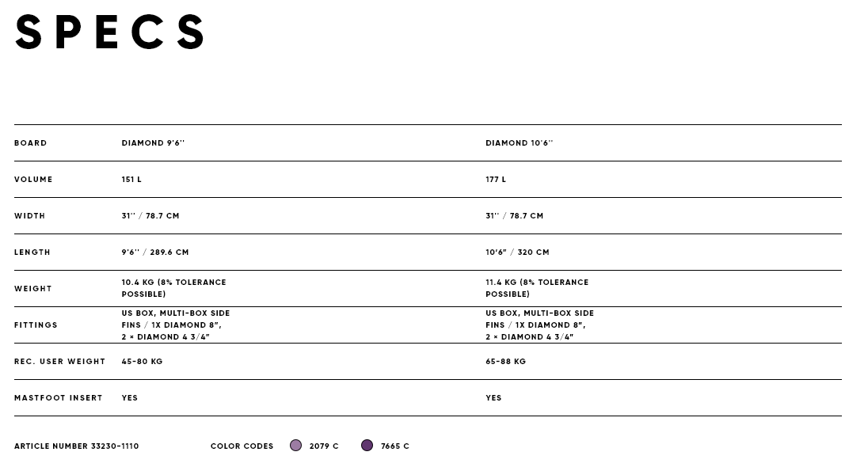Select the 10'6" / 320 CM length

[518, 252]
